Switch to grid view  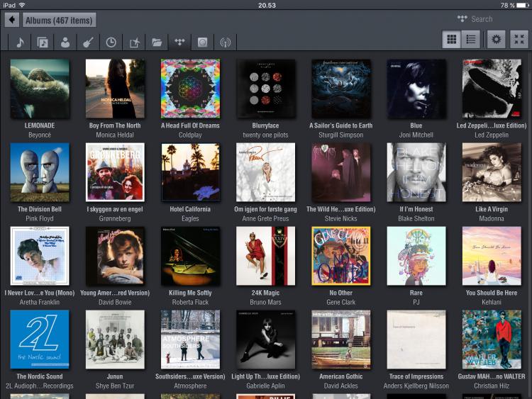coord(451,39)
